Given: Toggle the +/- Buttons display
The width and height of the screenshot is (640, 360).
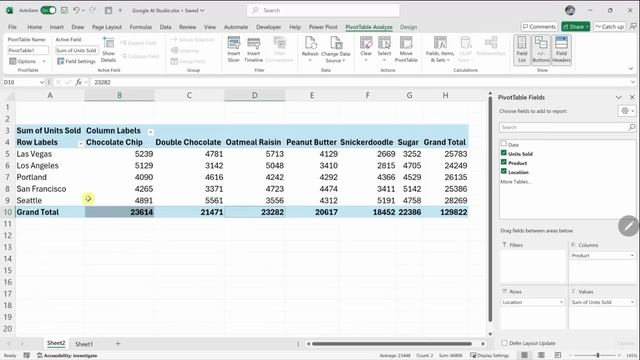Looking at the screenshot, I should point(541,49).
